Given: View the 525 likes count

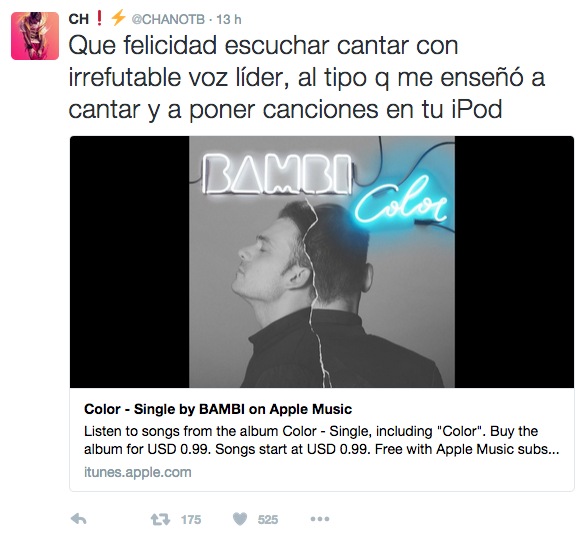Looking at the screenshot, I should click(x=268, y=520).
